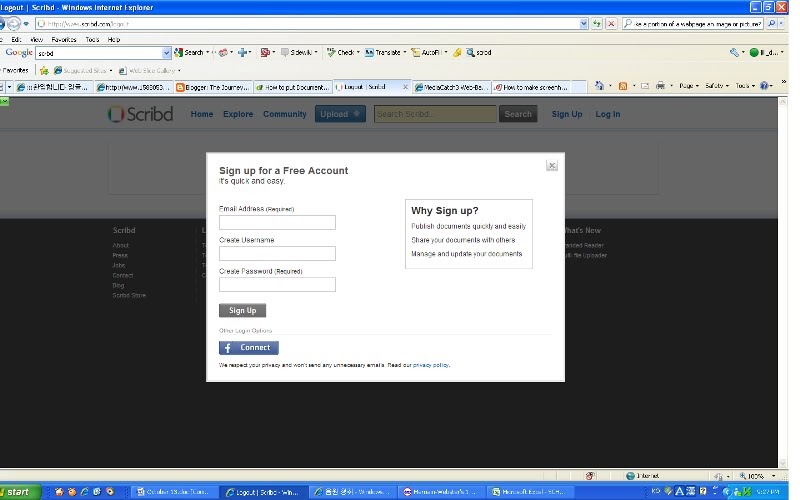Open the Help menu
This screenshot has width=800, height=500.
114,39
